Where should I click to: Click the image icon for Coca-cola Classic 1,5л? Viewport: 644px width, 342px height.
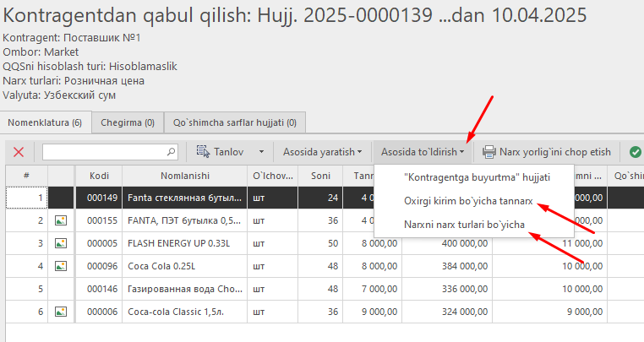(60, 311)
